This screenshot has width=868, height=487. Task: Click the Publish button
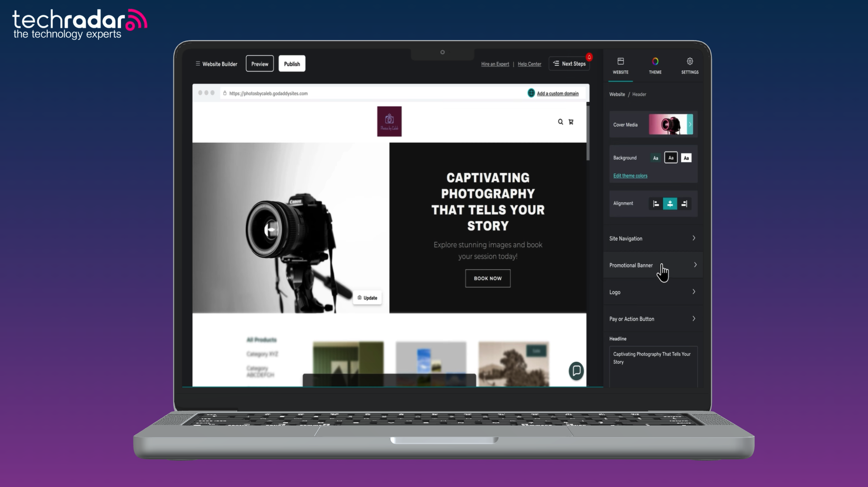(x=292, y=63)
